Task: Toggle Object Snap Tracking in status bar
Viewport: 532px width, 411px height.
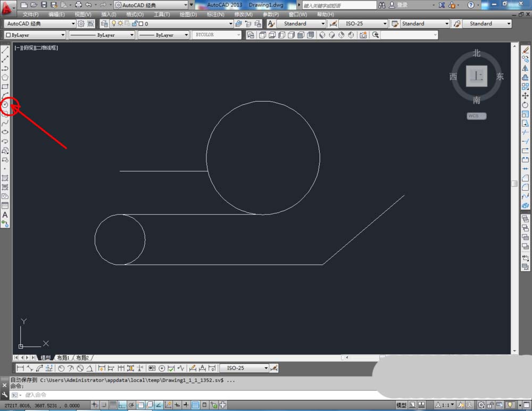Action: coord(159,405)
